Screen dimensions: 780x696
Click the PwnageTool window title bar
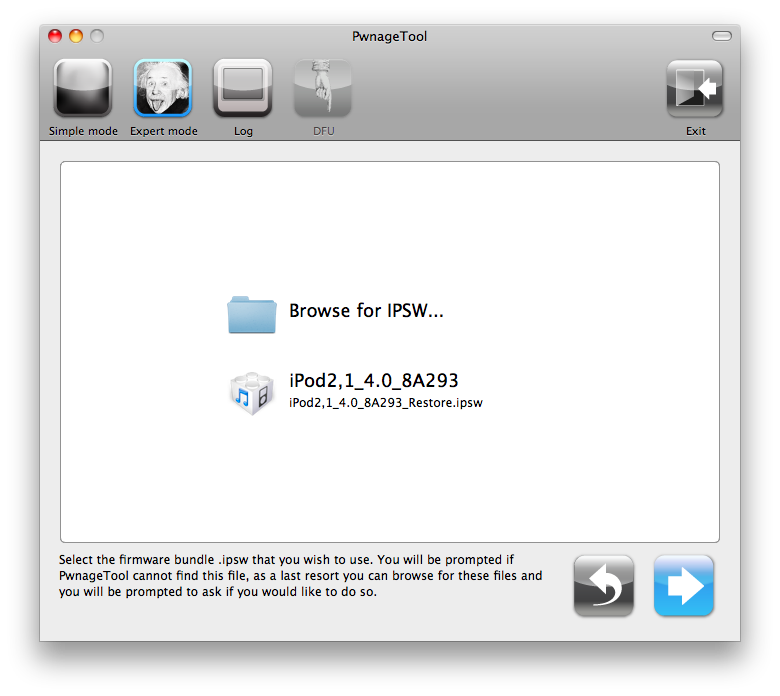(x=389, y=37)
